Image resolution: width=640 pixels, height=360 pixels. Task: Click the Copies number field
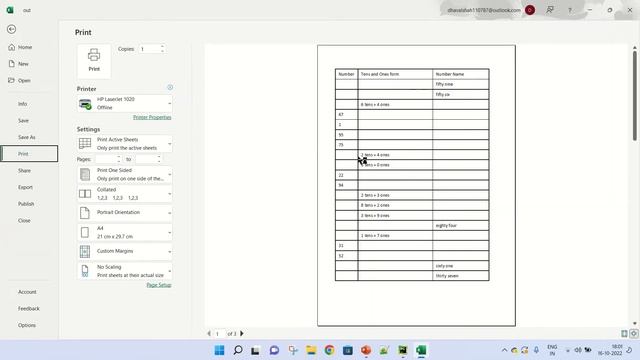point(149,49)
